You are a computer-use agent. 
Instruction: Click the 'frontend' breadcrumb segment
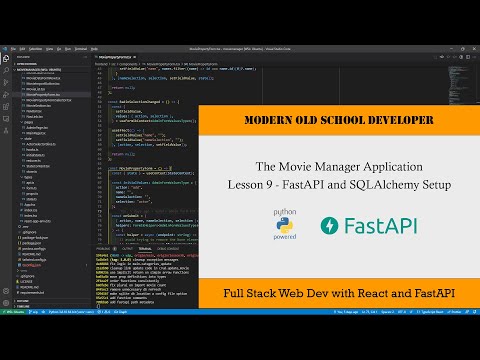pyautogui.click(x=101, y=64)
